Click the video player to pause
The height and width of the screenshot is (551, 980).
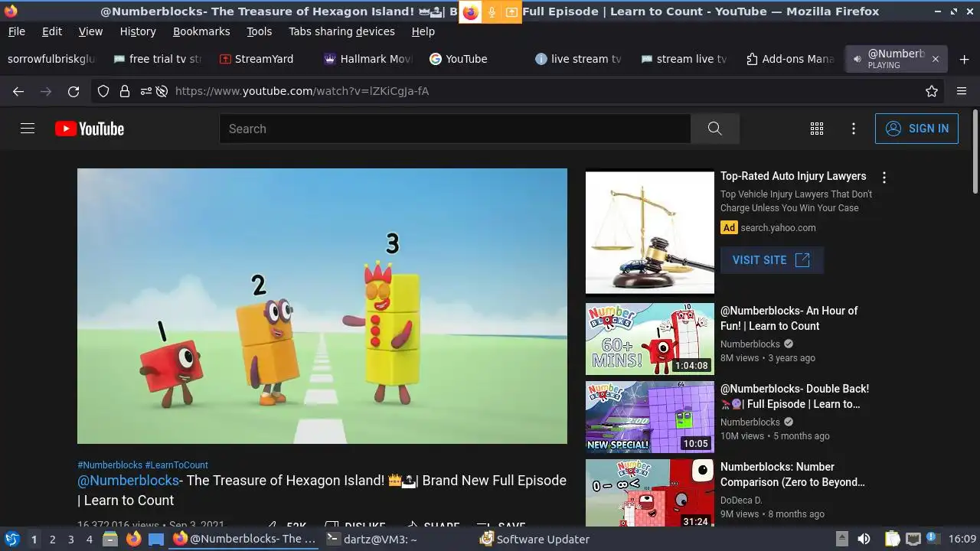[322, 306]
